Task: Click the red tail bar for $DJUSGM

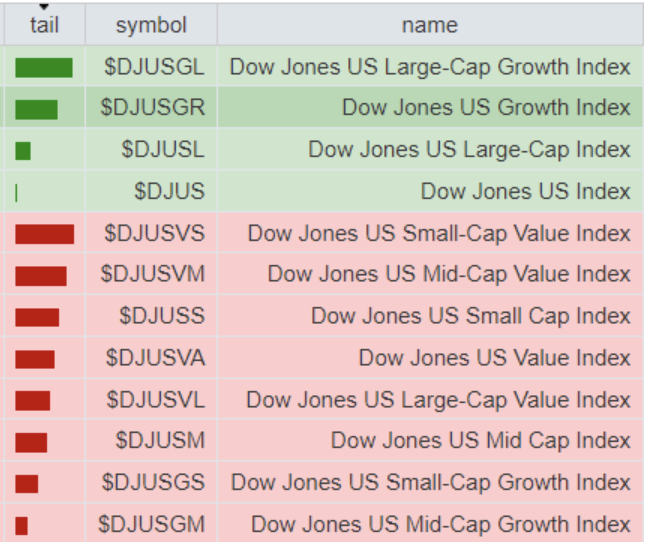Action: [22, 525]
